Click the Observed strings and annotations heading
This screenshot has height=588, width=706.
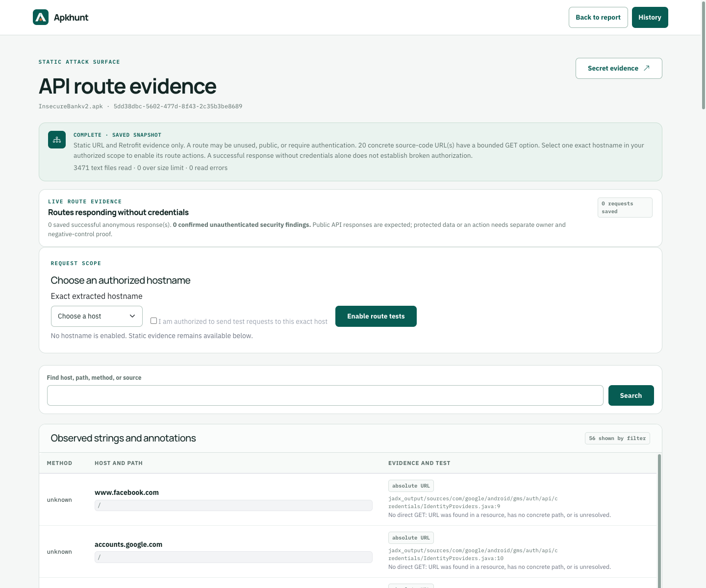(123, 438)
